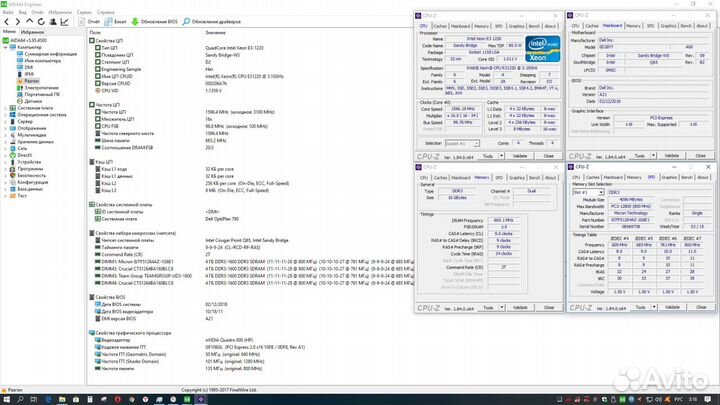Click the Отчёт report toolbar button

[89, 22]
